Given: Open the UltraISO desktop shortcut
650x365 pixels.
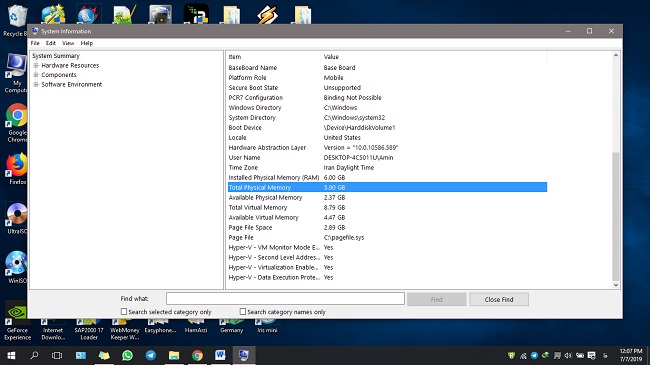Looking at the screenshot, I should click(x=17, y=219).
